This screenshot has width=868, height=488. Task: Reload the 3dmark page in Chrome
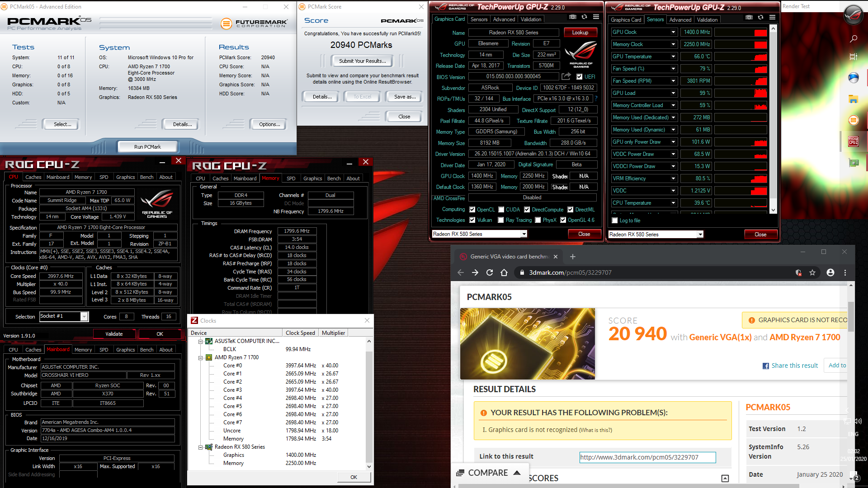point(490,272)
